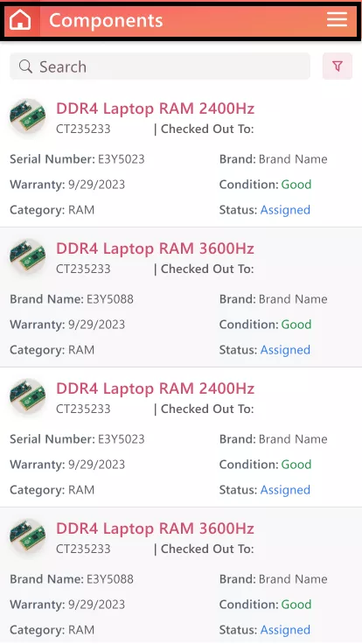The image size is (362, 644).
Task: Open the first DDR4 Laptop RAM 2400Hz title
Action: click(155, 108)
